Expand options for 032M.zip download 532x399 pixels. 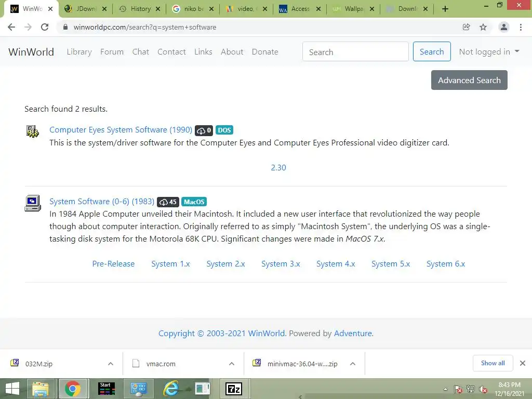pyautogui.click(x=111, y=364)
